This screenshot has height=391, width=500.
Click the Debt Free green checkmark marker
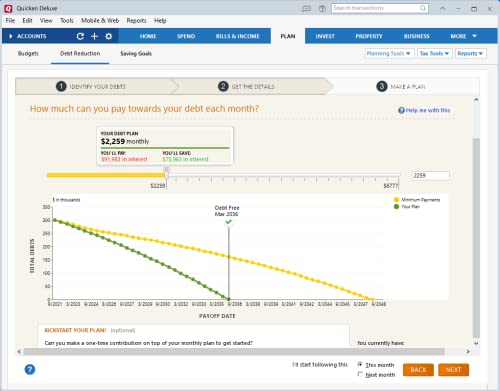(228, 222)
